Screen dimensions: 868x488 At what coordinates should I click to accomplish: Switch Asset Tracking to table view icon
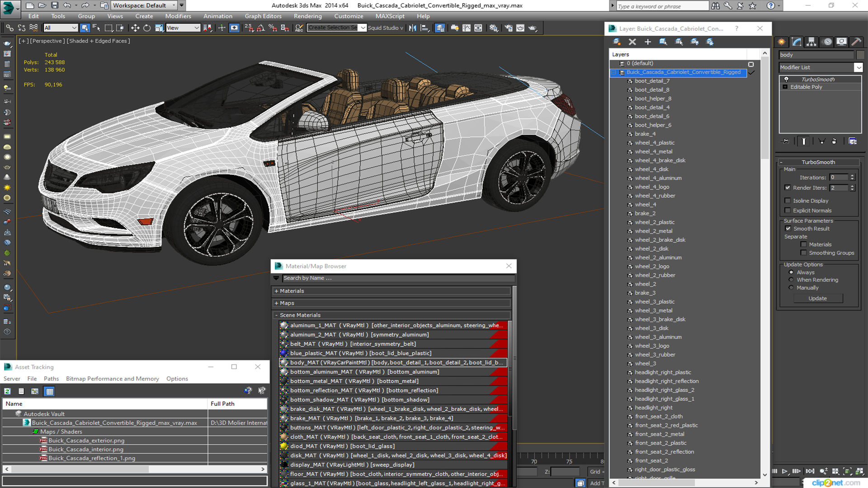click(50, 391)
